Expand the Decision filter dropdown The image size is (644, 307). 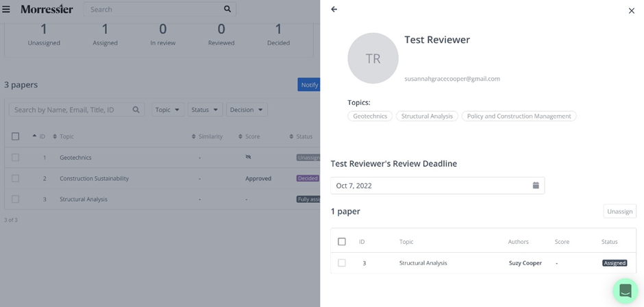pos(246,110)
